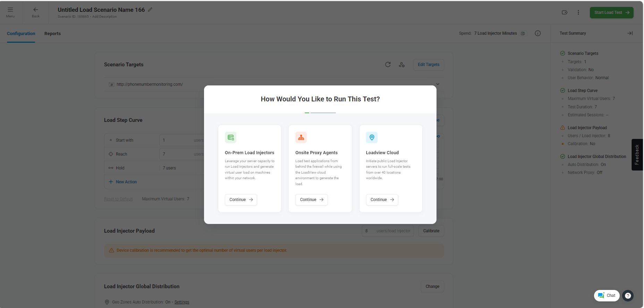Click the Spend info circle icon
This screenshot has height=308, width=644.
(538, 33)
